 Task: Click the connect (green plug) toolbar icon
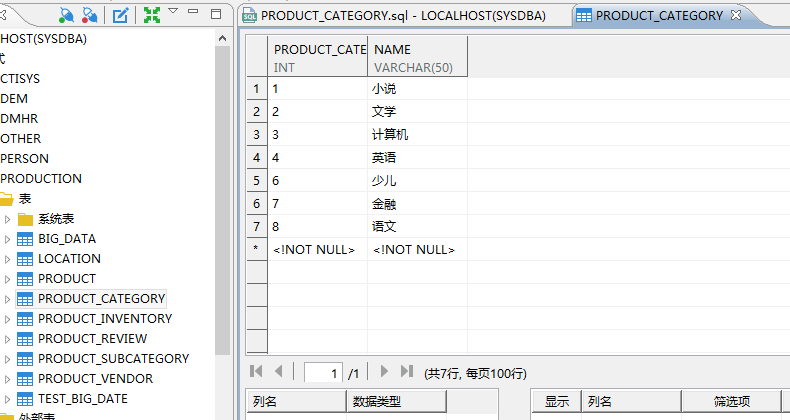[x=66, y=15]
